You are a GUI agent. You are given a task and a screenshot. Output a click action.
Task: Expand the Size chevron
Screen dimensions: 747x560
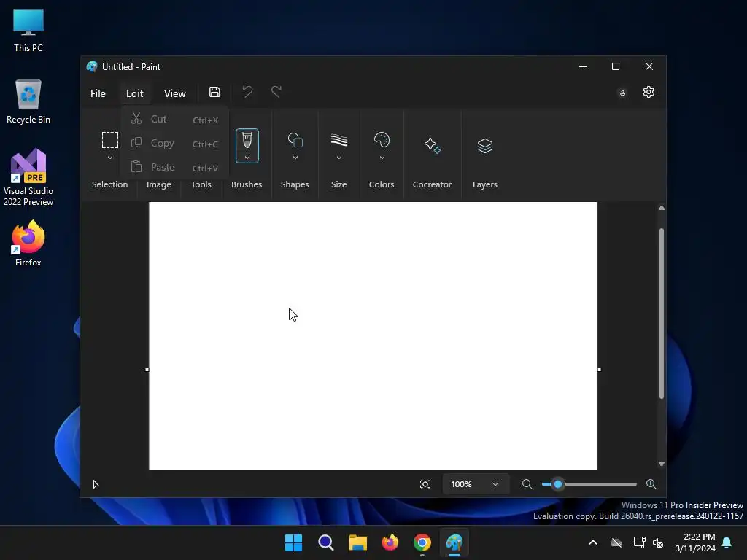point(339,157)
